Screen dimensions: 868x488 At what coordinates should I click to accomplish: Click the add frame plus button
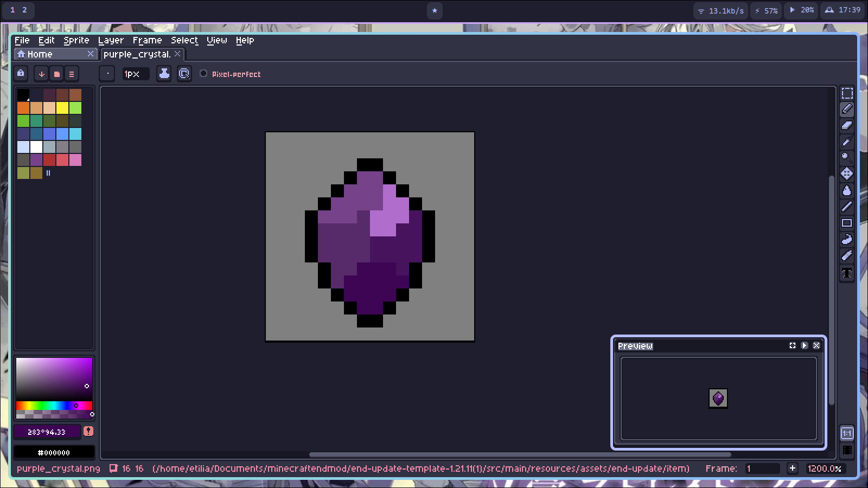tap(793, 468)
